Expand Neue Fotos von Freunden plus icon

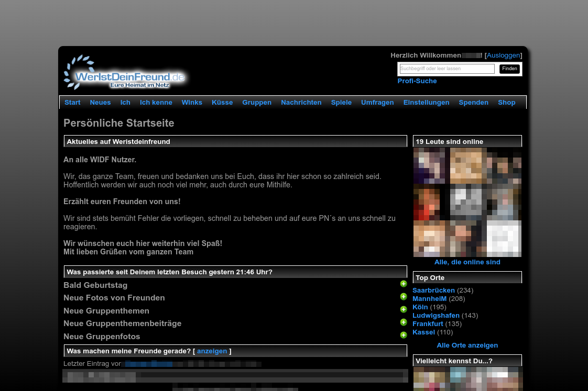[x=404, y=297]
